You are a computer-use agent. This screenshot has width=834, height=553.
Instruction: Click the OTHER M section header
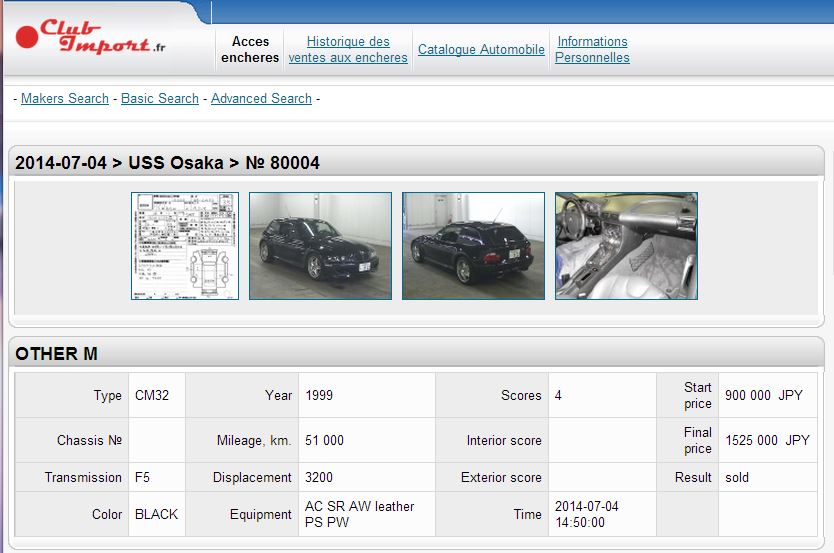(x=57, y=354)
